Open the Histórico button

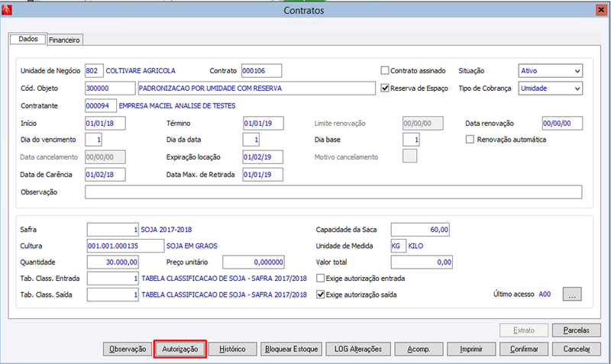pos(233,349)
